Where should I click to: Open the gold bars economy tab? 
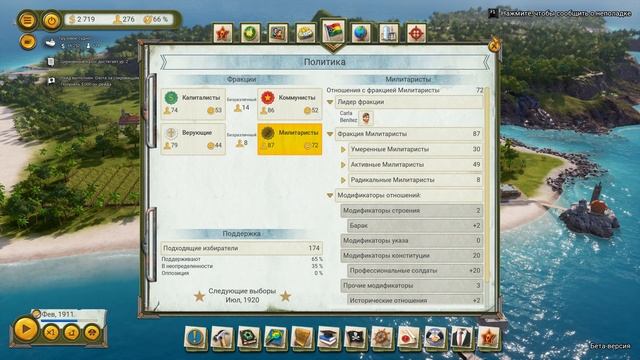[x=305, y=33]
